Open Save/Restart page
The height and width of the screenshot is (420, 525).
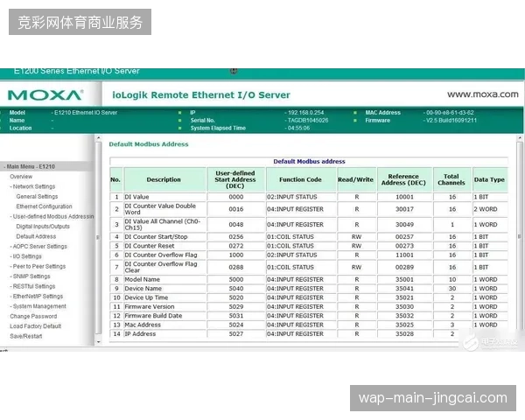point(25,336)
